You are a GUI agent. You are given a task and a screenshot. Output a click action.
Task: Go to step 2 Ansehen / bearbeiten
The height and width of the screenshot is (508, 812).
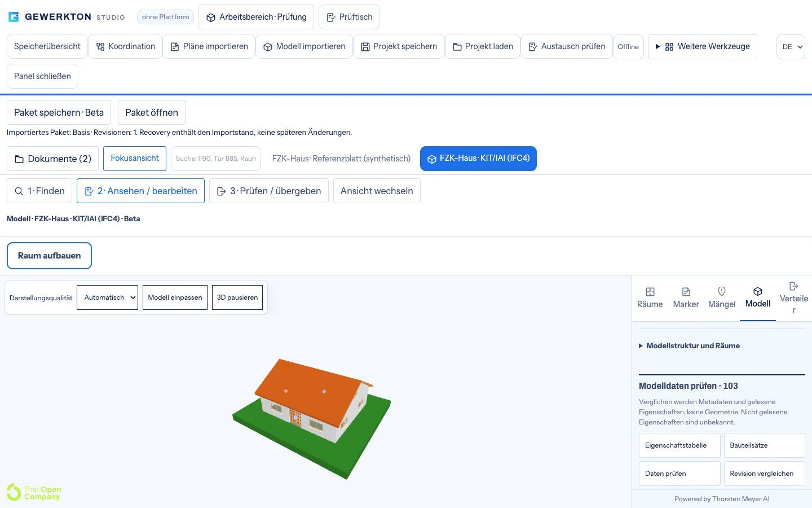pyautogui.click(x=140, y=191)
